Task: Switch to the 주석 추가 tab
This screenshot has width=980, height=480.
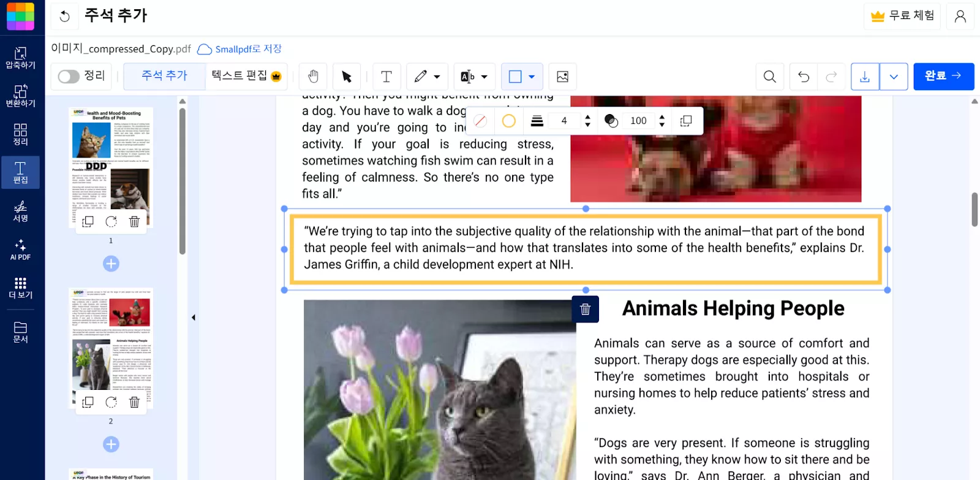Action: pos(165,76)
